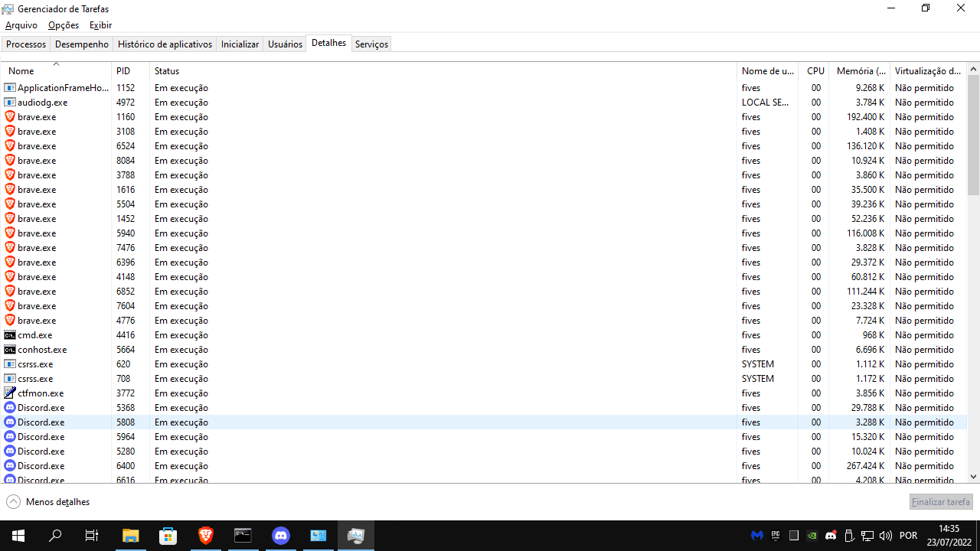Sort by the CPU column header
Screen dimensions: 980x551
click(813, 70)
